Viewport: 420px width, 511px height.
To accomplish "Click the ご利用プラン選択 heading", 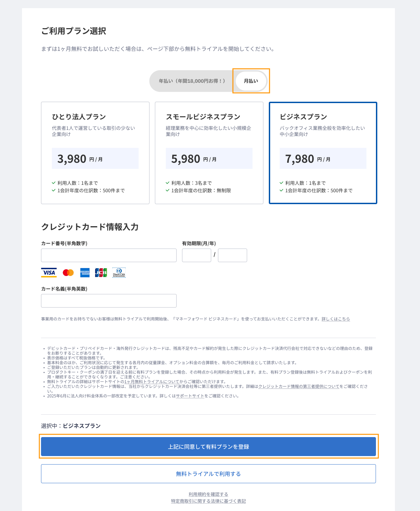I will 74,31.
